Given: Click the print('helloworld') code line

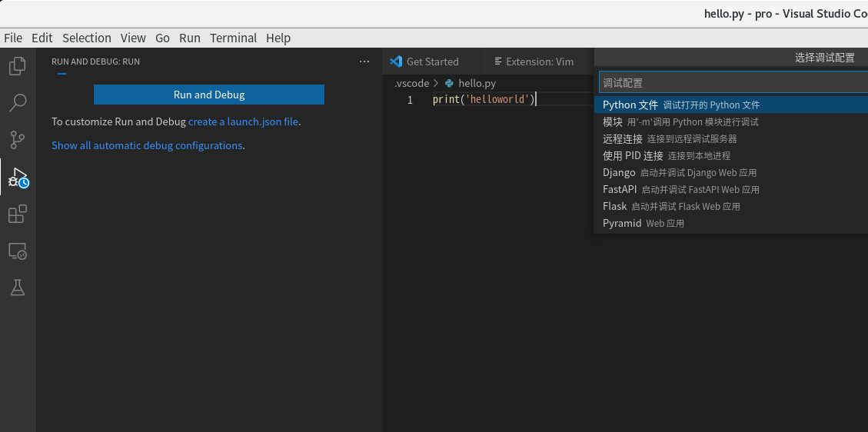Looking at the screenshot, I should (484, 100).
